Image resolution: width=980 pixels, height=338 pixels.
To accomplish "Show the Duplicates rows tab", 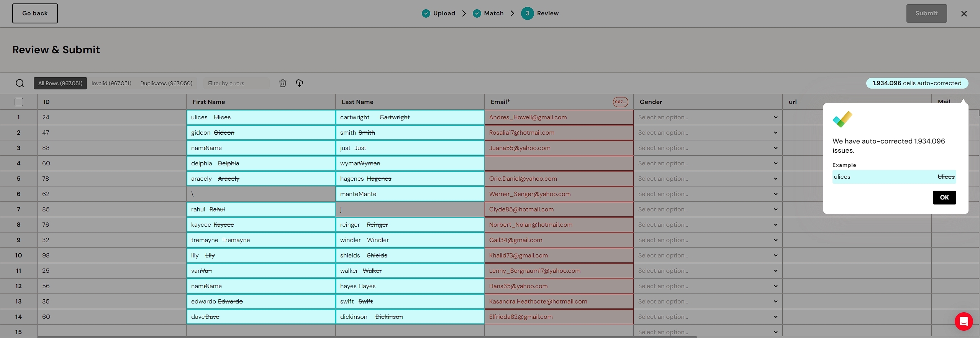I will click(166, 83).
